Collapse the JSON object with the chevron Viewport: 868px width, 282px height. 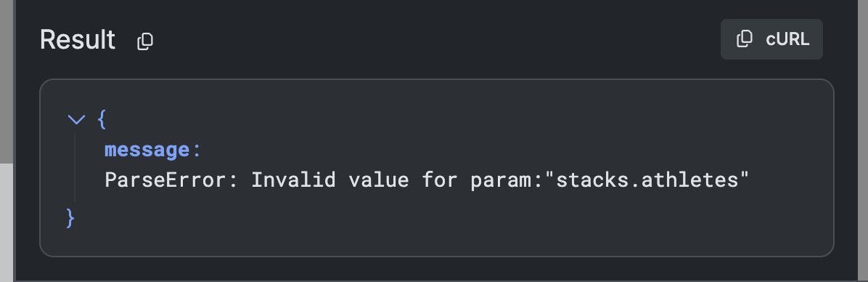[x=75, y=119]
